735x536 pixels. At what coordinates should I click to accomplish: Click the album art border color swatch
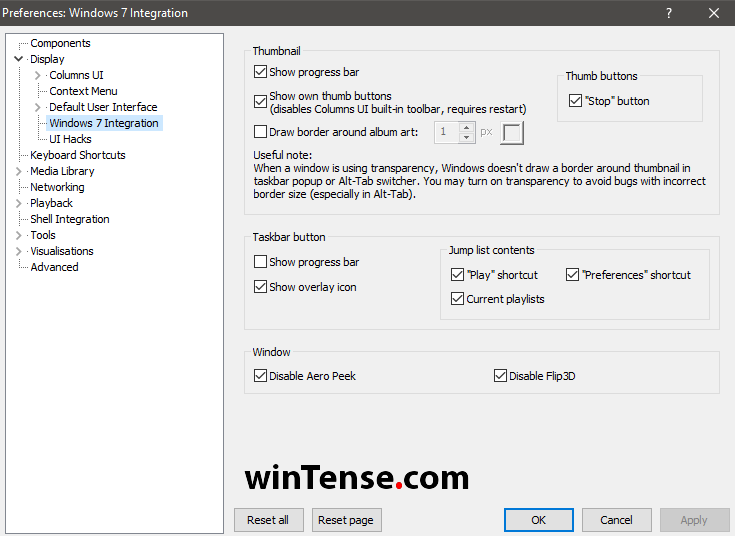[x=512, y=132]
